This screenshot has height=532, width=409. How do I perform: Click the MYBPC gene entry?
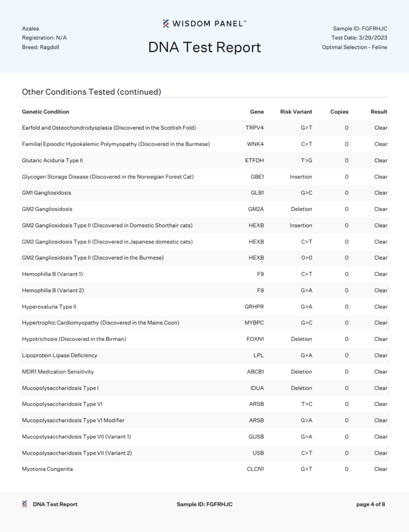click(254, 323)
